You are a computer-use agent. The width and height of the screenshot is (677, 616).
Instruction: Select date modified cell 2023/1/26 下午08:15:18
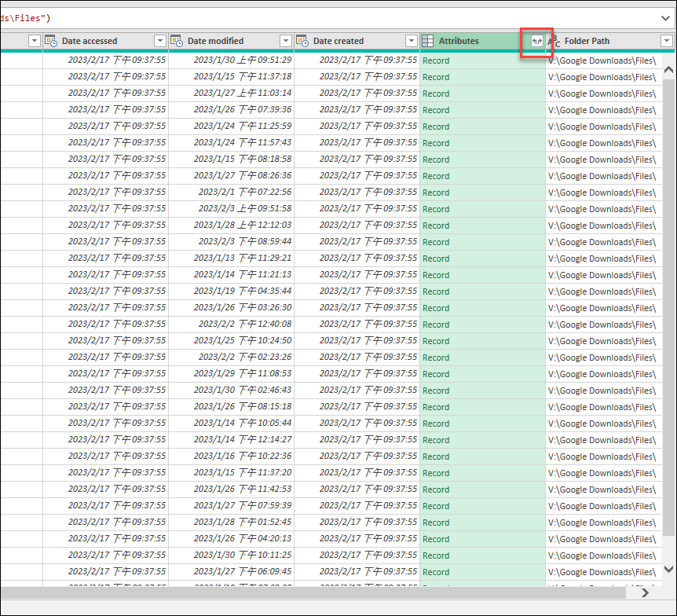[232, 406]
